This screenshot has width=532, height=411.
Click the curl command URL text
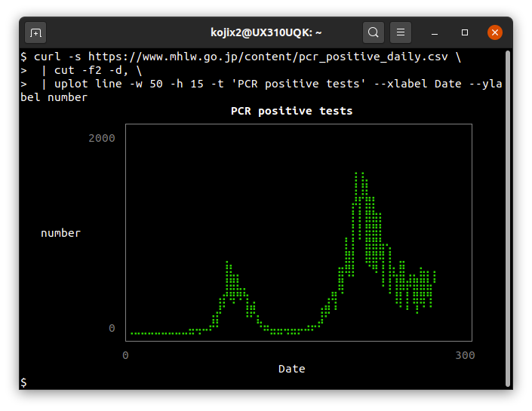[x=268, y=57]
